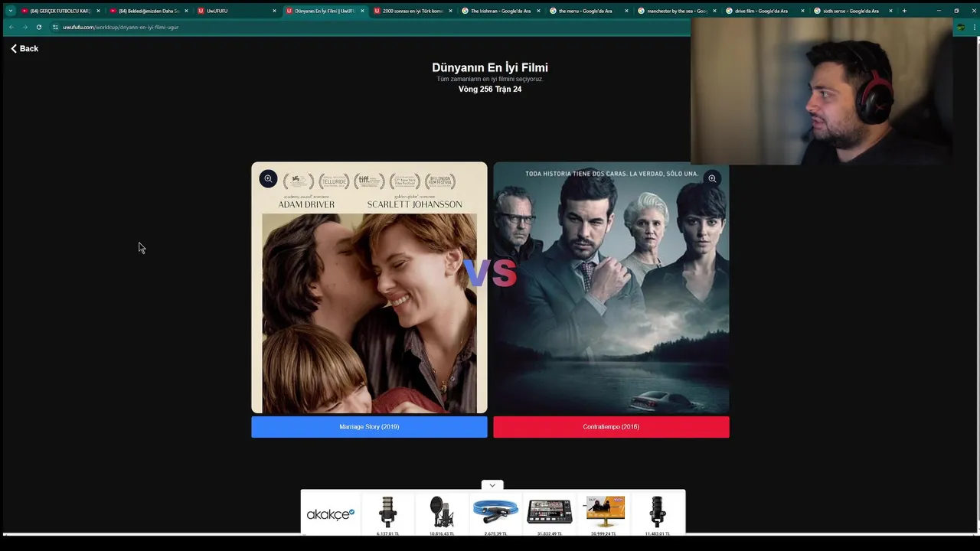Close the Dünyanın En İyi Filmi tab
Image resolution: width=980 pixels, height=551 pixels.
pos(362,11)
